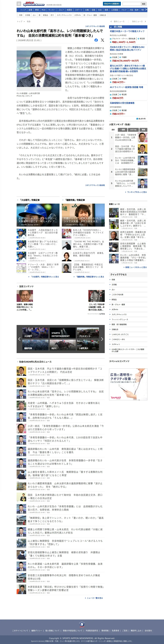Open 芸能 in main navigation
This screenshot has height=644, width=164.
pyautogui.click(x=93, y=10)
